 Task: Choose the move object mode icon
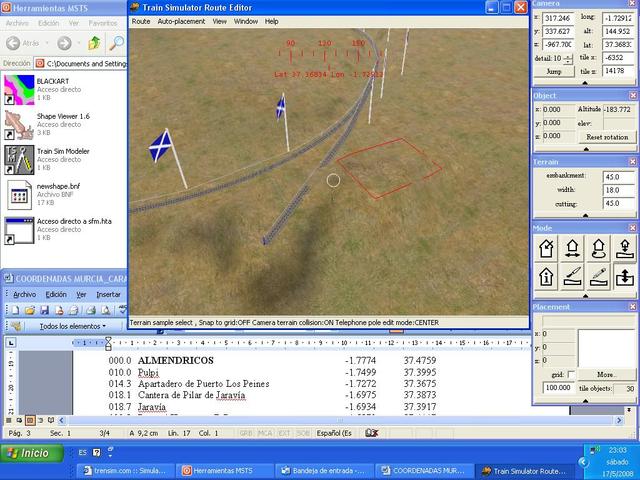[572, 248]
